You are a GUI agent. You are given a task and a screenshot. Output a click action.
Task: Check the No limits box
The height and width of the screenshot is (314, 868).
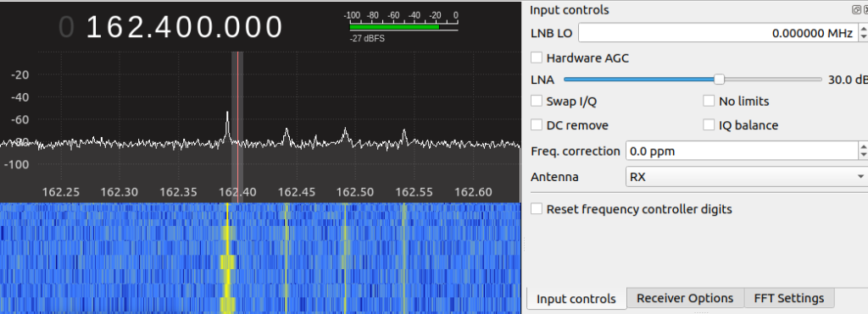pos(709,102)
